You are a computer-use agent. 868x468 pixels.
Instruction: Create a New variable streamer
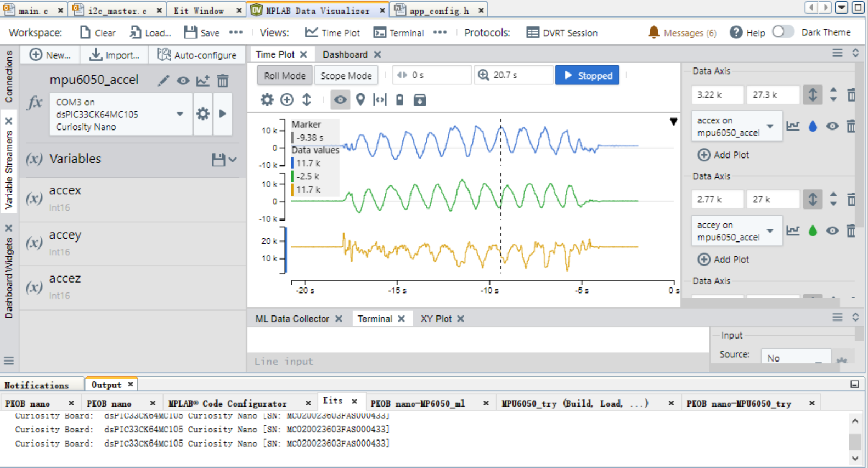(x=50, y=55)
